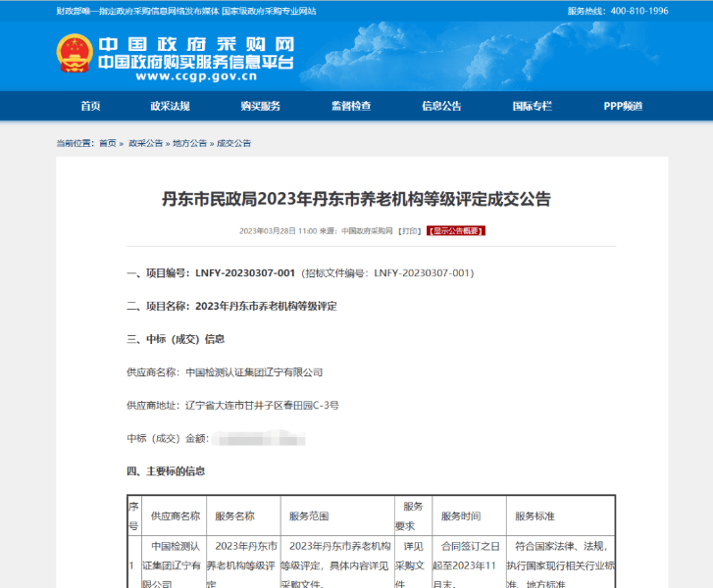Image resolution: width=713 pixels, height=588 pixels.
Task: Click the table cell 详见采购文件
Action: click(x=413, y=564)
